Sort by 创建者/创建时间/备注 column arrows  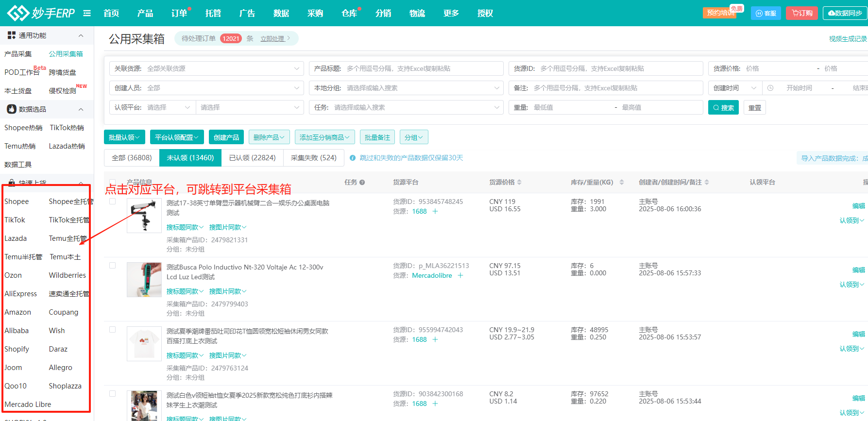point(707,182)
